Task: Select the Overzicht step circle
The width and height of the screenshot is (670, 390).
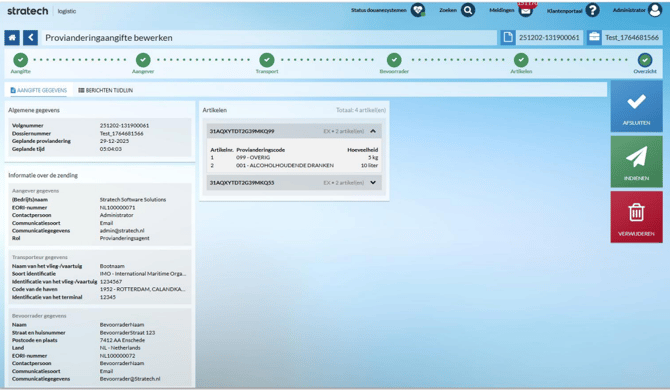Action: (645, 60)
